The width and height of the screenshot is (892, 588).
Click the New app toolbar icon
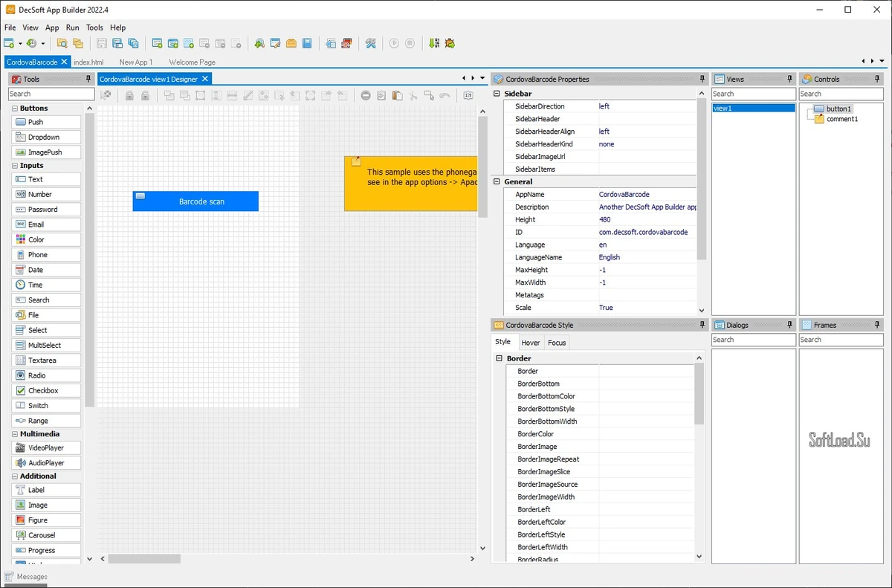click(x=9, y=43)
